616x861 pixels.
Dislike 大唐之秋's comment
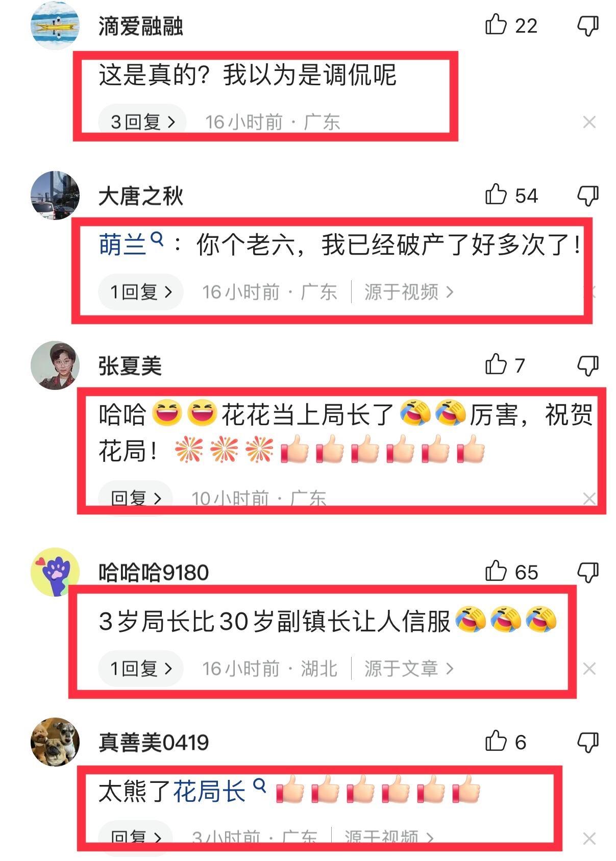587,195
